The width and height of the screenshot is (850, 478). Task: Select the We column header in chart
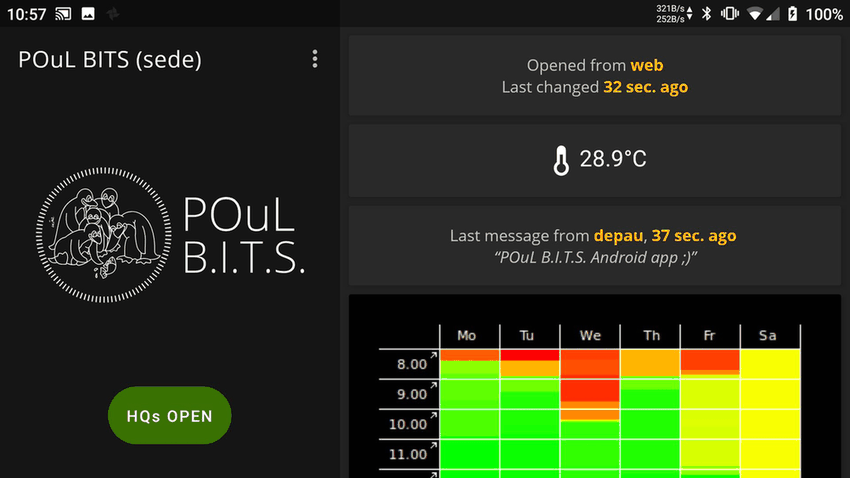(x=589, y=336)
